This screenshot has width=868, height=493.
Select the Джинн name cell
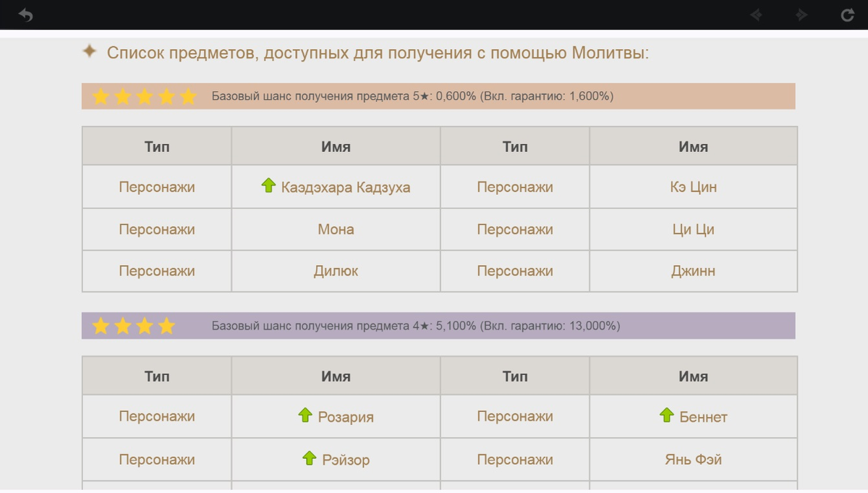point(694,271)
